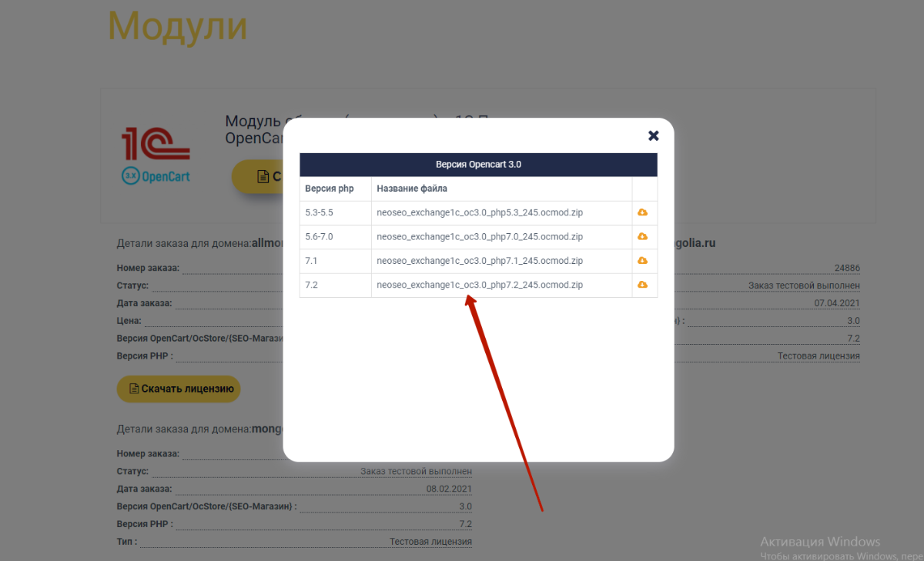Click order number 24886
Screen dimensions: 924x561
[x=847, y=268]
